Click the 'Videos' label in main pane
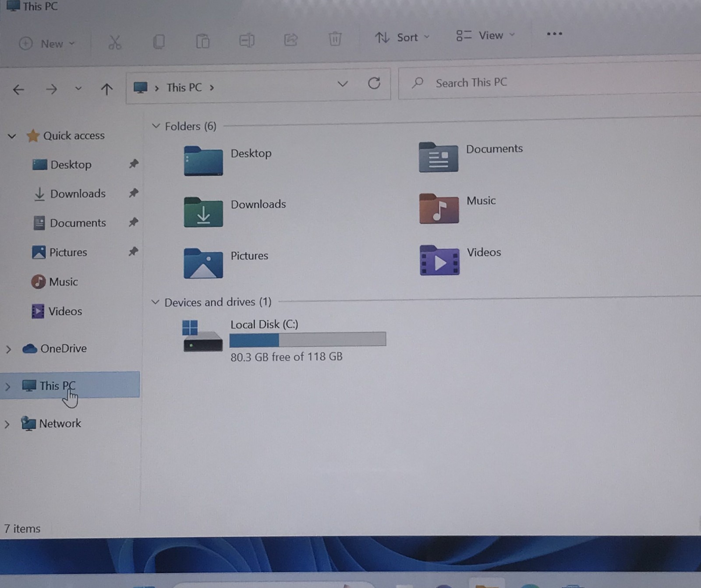 tap(484, 252)
